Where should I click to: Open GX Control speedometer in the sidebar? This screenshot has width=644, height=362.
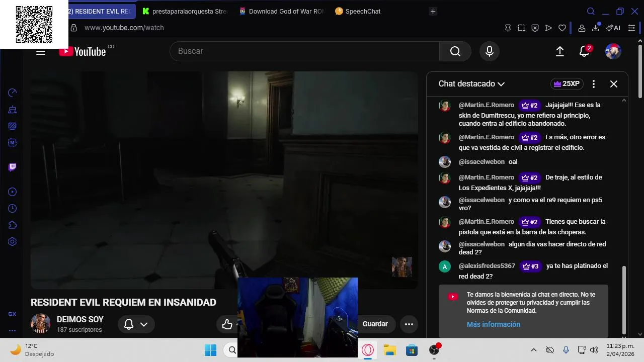[x=13, y=93]
